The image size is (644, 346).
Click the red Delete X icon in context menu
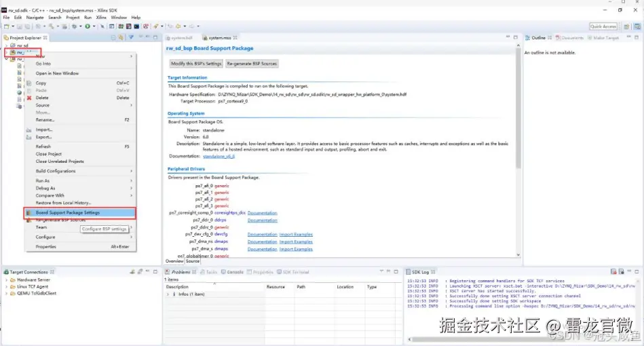pos(29,98)
